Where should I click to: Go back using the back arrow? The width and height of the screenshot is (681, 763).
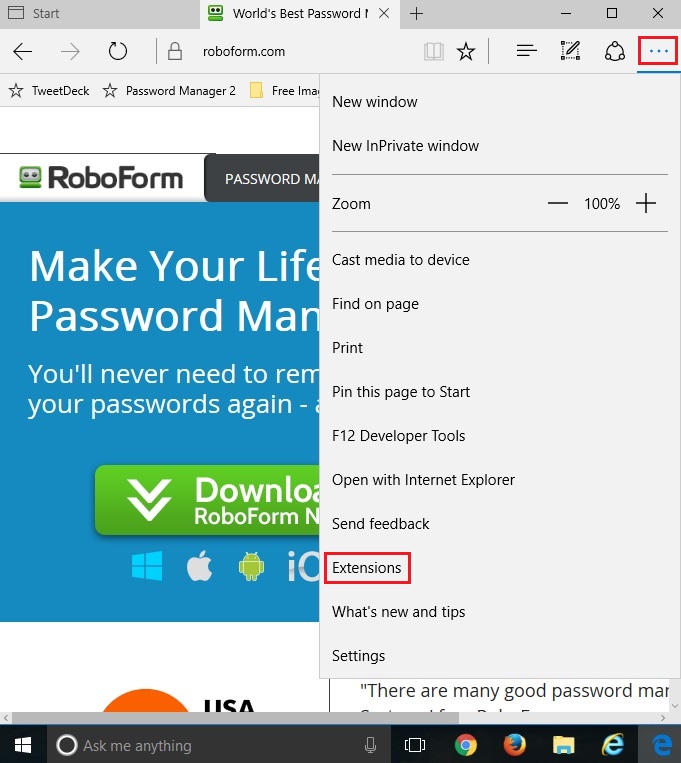(22, 51)
